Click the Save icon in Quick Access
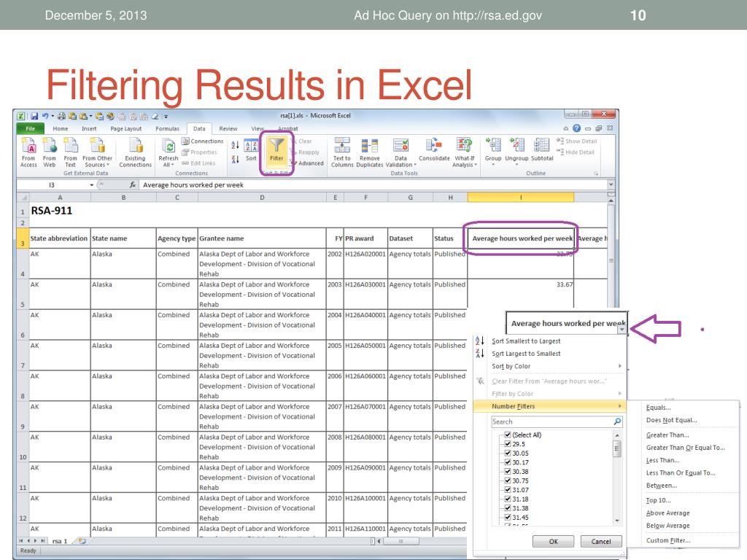 (34, 116)
